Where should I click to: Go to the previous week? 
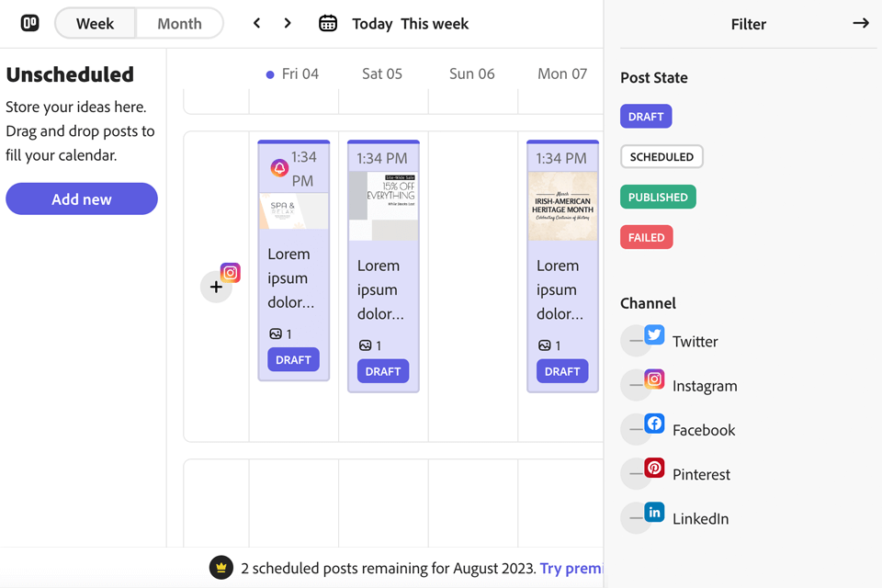click(257, 23)
